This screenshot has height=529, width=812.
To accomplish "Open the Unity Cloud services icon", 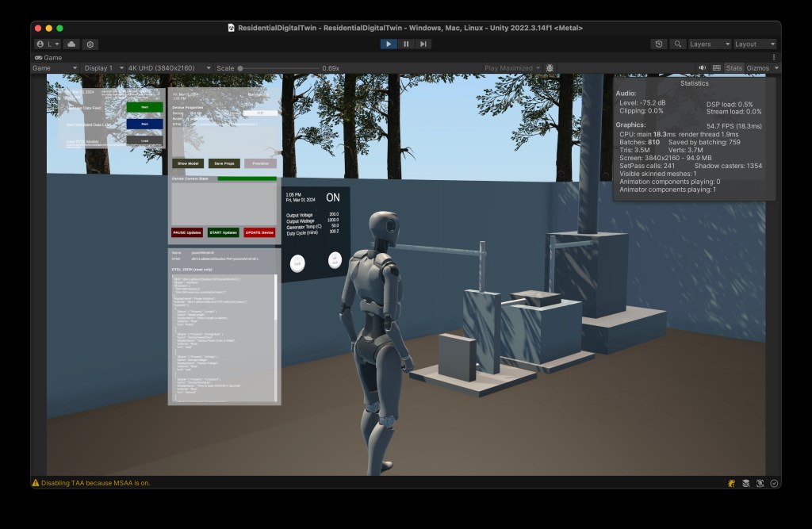I will click(x=72, y=44).
